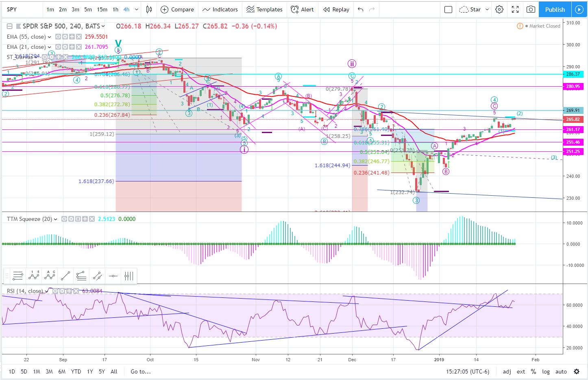588x380 pixels.
Task: Remove the EMA 55 indicator
Action: 79,37
